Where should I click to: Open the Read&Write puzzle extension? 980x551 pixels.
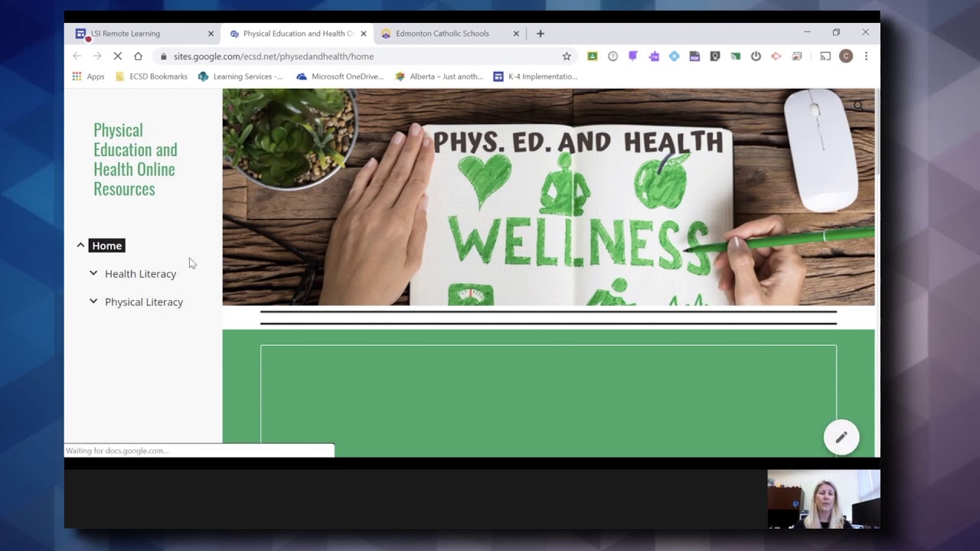[x=654, y=56]
